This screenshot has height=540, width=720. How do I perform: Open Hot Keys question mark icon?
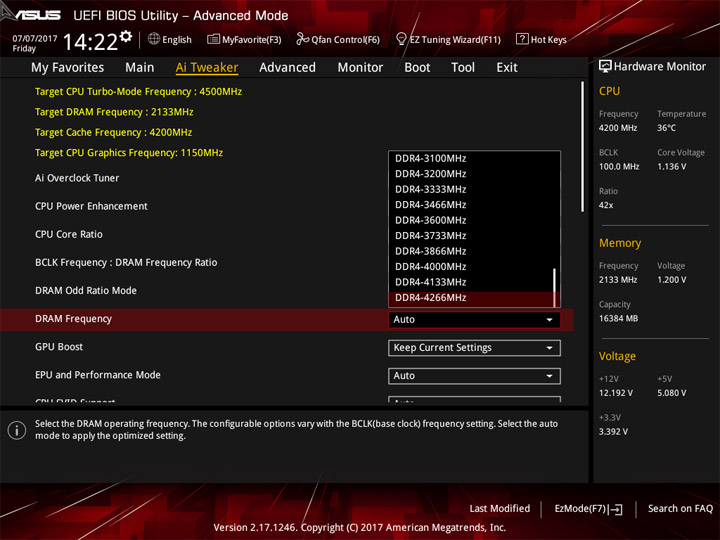click(x=522, y=39)
